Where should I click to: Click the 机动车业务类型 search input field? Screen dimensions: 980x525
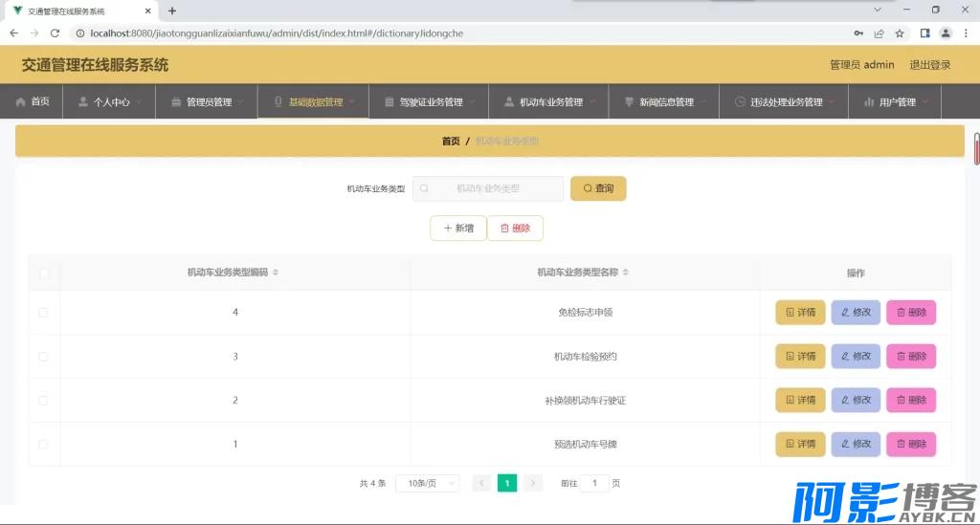[487, 188]
